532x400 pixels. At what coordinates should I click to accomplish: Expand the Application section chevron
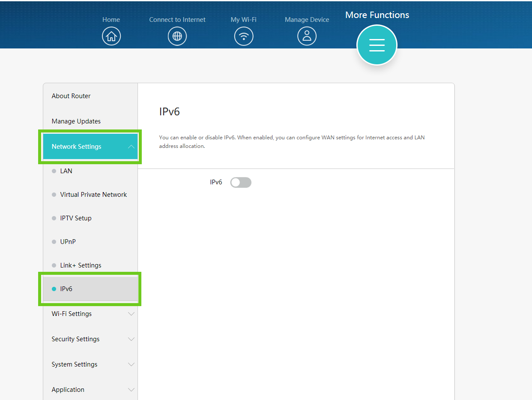[x=131, y=390]
